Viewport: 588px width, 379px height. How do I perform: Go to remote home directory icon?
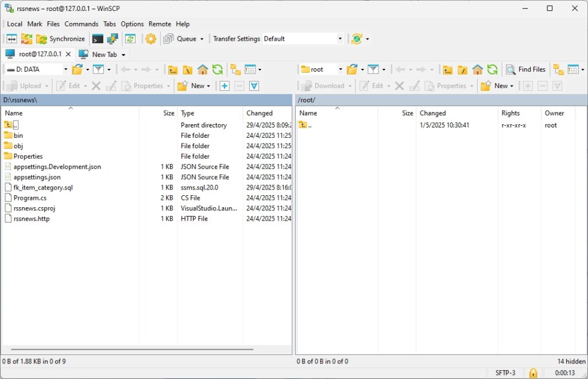coord(477,69)
